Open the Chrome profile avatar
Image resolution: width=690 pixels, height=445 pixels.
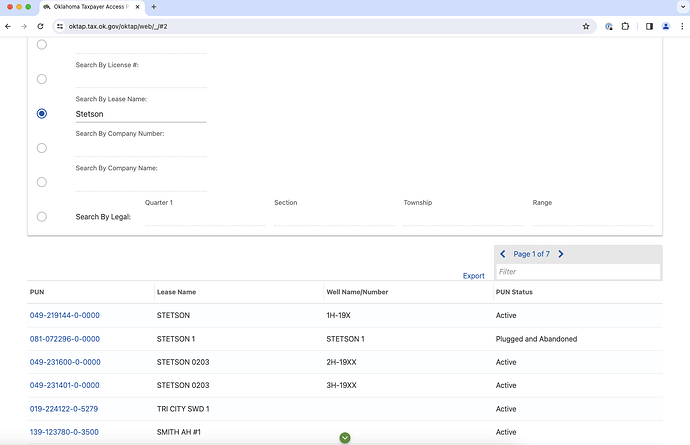(x=666, y=26)
